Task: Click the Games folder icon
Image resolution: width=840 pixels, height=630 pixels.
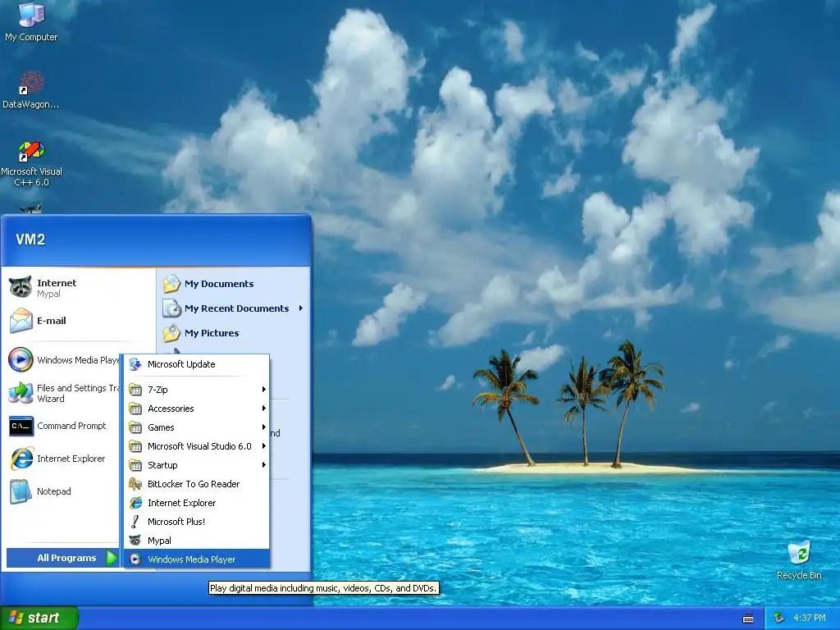Action: (x=135, y=427)
